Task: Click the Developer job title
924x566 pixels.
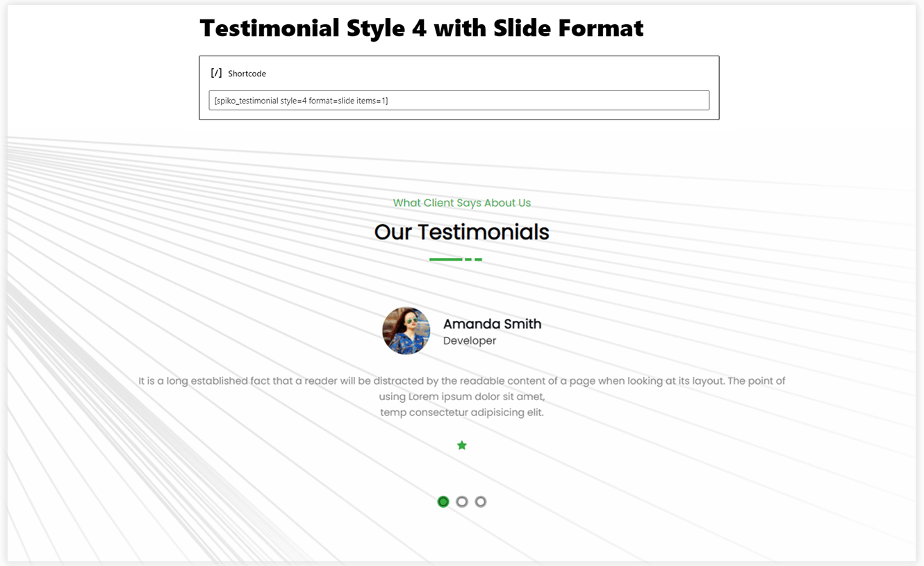Action: (470, 340)
